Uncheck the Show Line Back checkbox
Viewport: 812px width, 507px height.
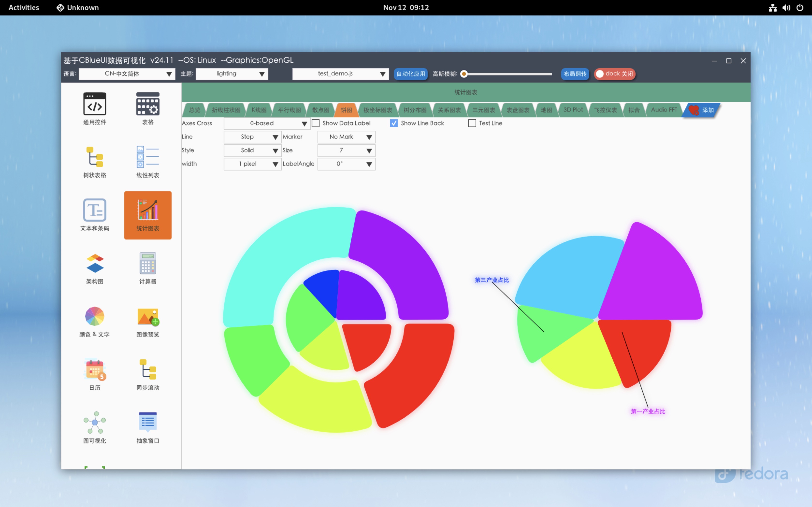(x=394, y=123)
